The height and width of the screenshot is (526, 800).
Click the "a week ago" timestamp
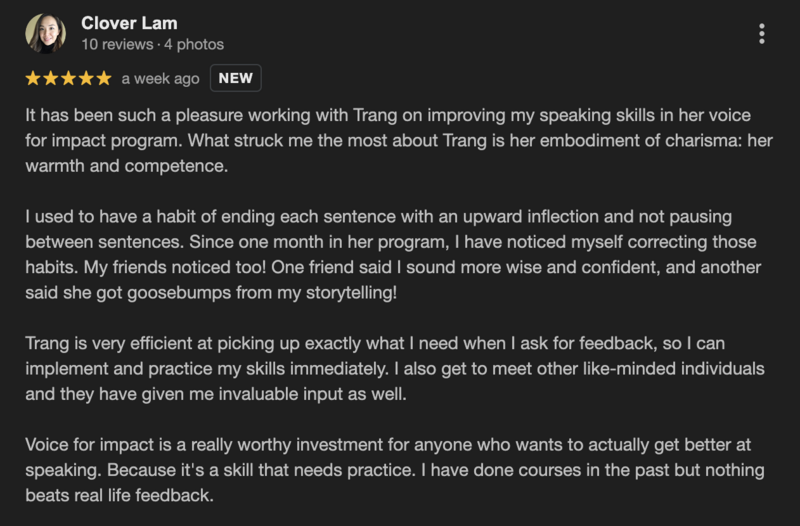[x=160, y=78]
